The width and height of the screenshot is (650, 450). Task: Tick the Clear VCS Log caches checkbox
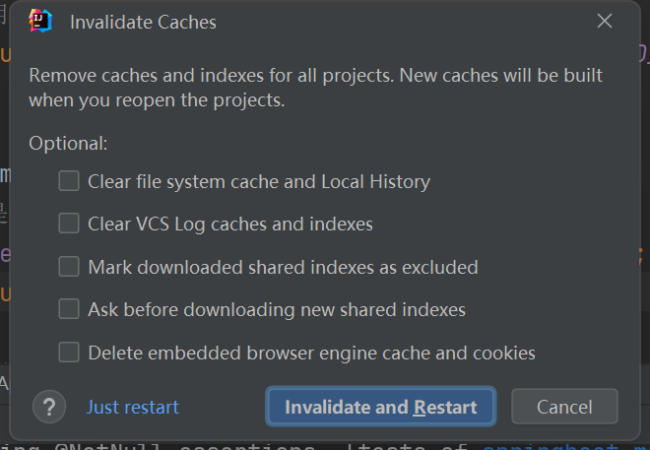point(69,224)
